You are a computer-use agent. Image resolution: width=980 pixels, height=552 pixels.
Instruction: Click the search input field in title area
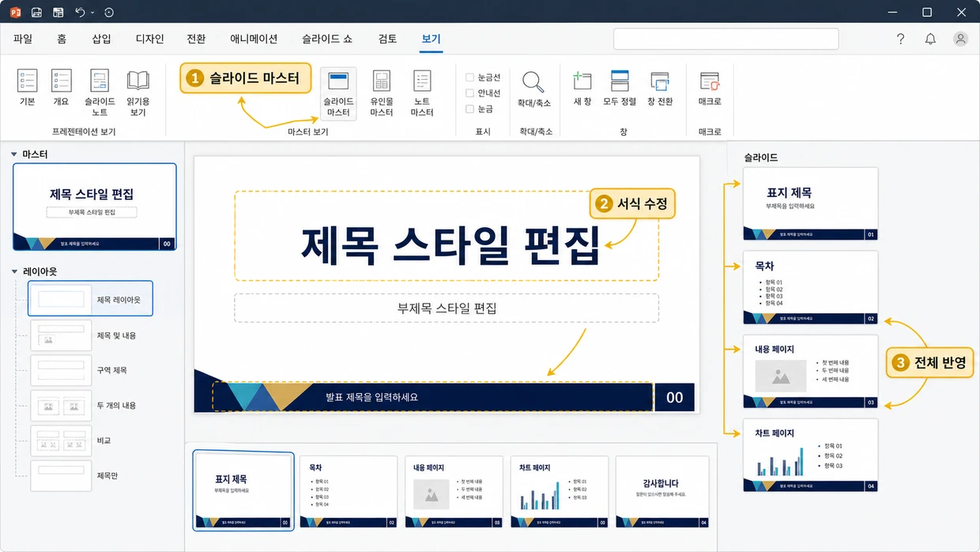pyautogui.click(x=726, y=39)
